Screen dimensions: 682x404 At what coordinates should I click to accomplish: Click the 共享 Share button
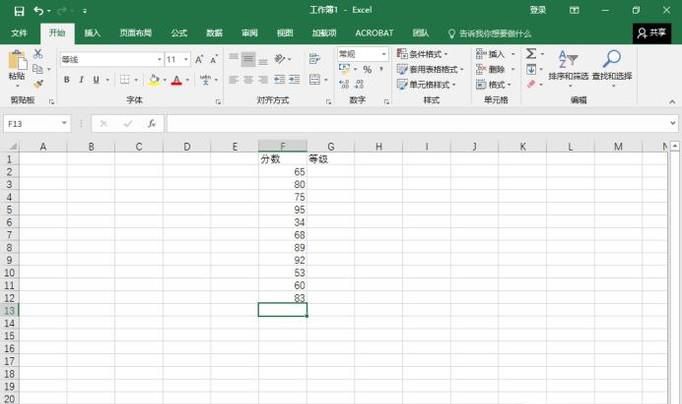point(652,33)
